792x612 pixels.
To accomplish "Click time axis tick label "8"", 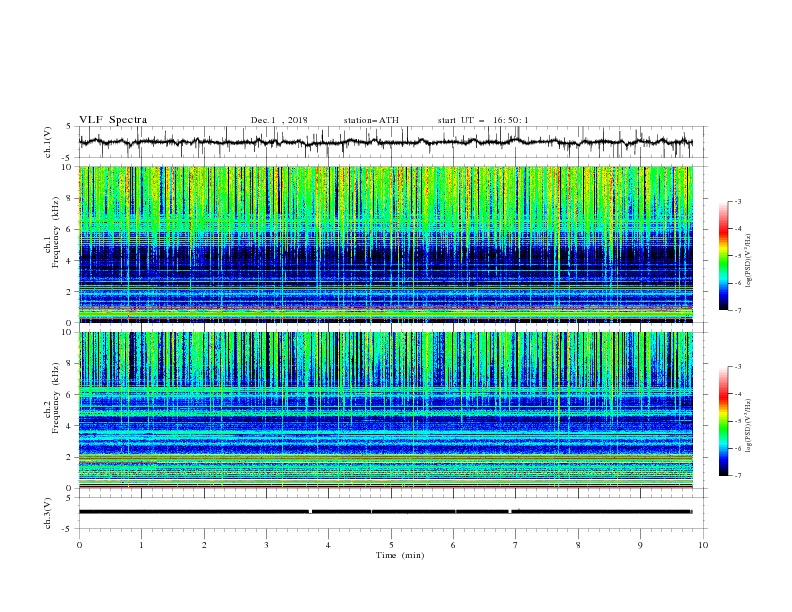I will point(578,545).
